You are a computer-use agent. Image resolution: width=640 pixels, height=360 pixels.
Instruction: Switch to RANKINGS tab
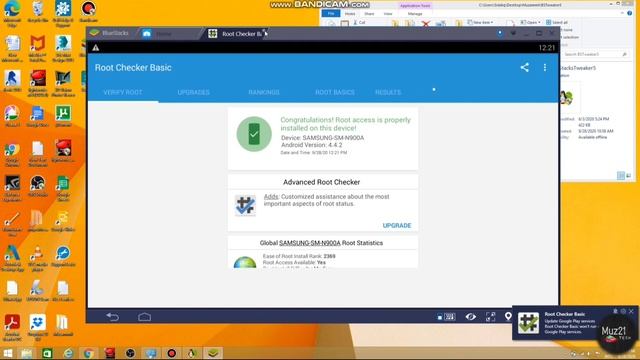264,92
